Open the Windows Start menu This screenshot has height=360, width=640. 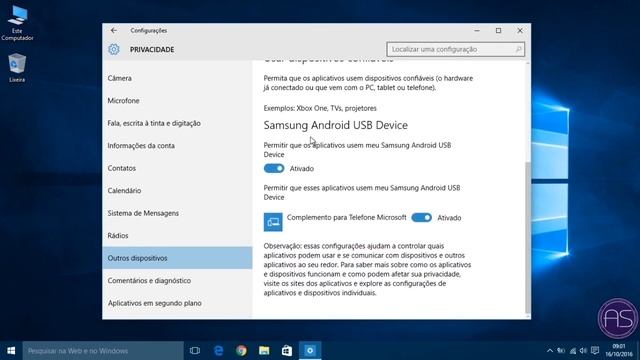click(x=11, y=351)
